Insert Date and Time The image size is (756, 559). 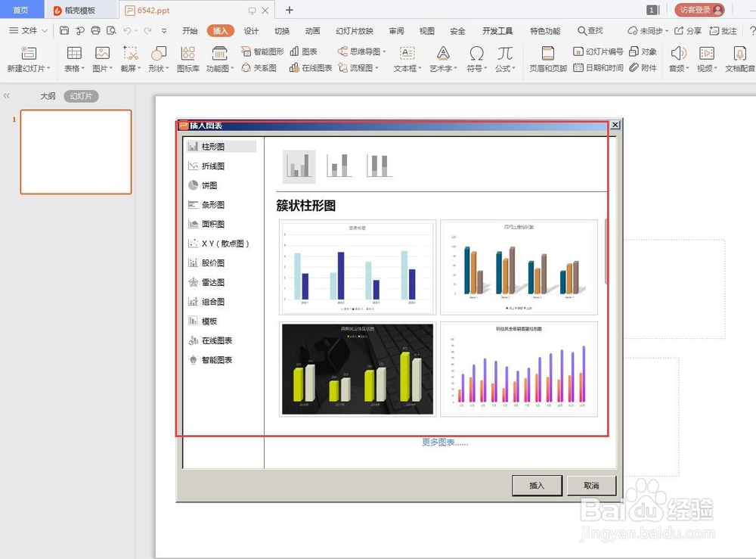598,67
